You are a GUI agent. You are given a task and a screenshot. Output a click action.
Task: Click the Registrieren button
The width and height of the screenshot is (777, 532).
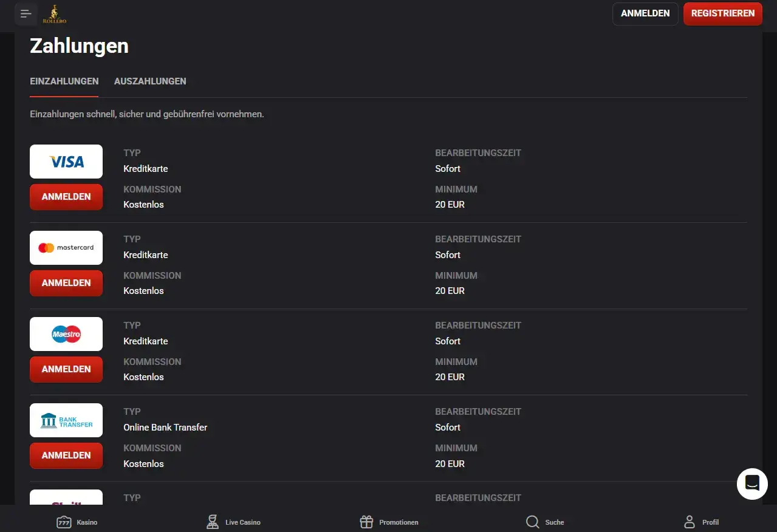point(723,13)
